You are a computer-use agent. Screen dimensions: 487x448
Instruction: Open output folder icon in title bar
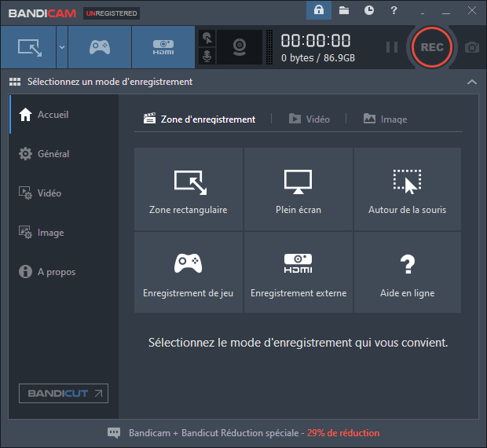point(344,10)
